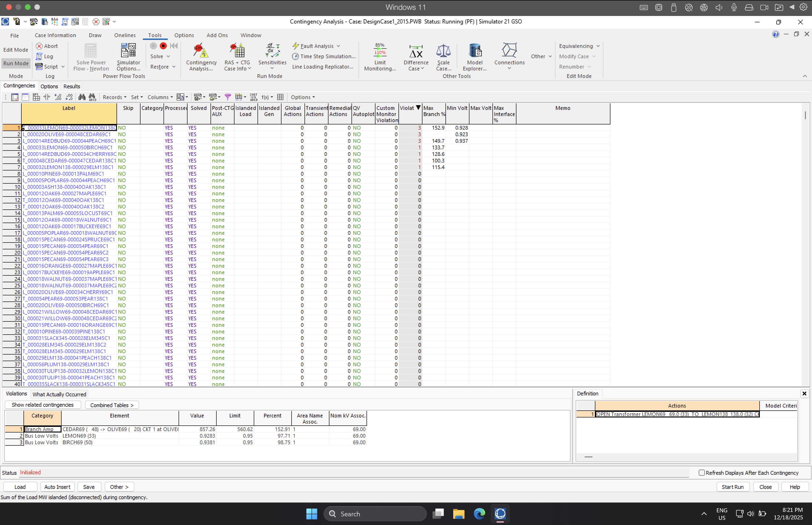
Task: Switch to the Results tab
Action: pos(72,86)
